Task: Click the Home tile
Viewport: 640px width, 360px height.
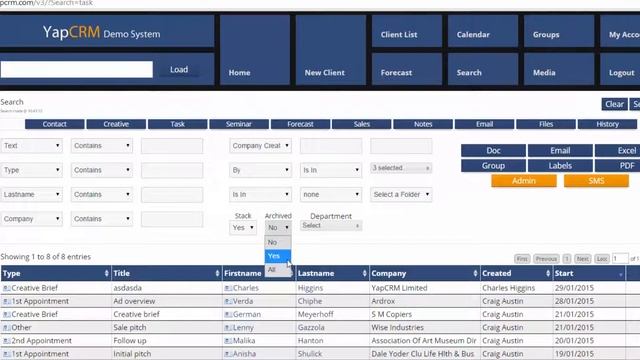Action: 255,50
